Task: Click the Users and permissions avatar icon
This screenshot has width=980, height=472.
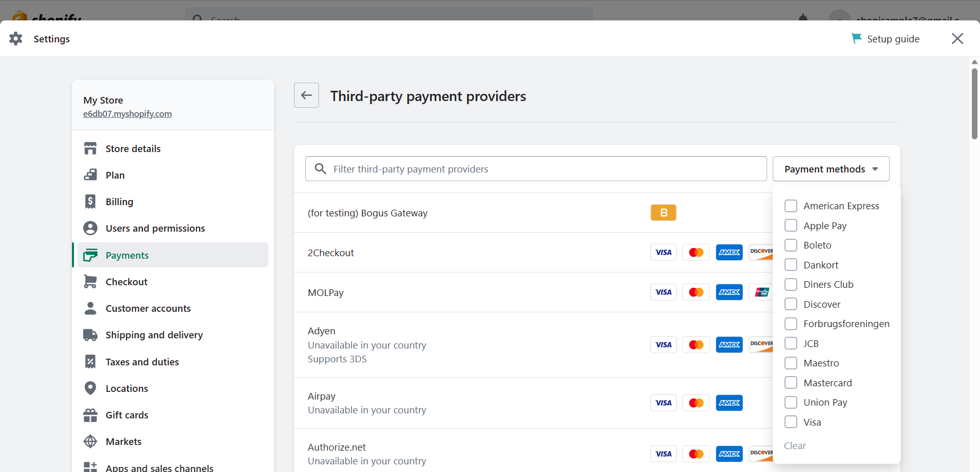Action: point(90,228)
